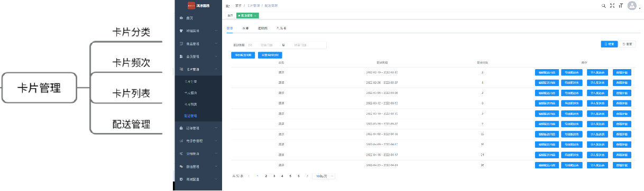Click the 首页 home icon in sidebar
The width and height of the screenshot is (644, 191).
click(x=181, y=18)
